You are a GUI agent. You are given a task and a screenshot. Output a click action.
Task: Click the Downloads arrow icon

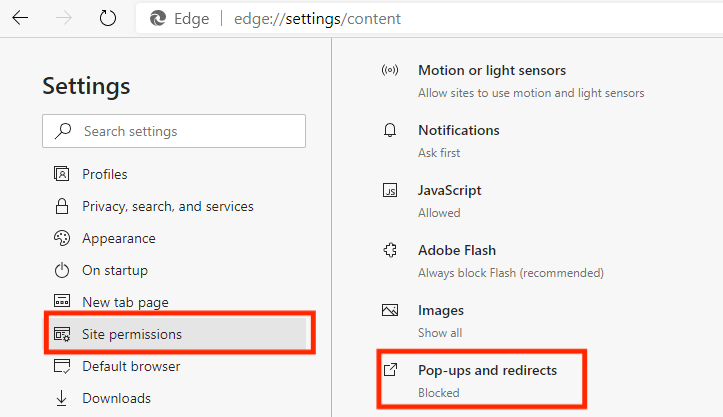coord(62,398)
